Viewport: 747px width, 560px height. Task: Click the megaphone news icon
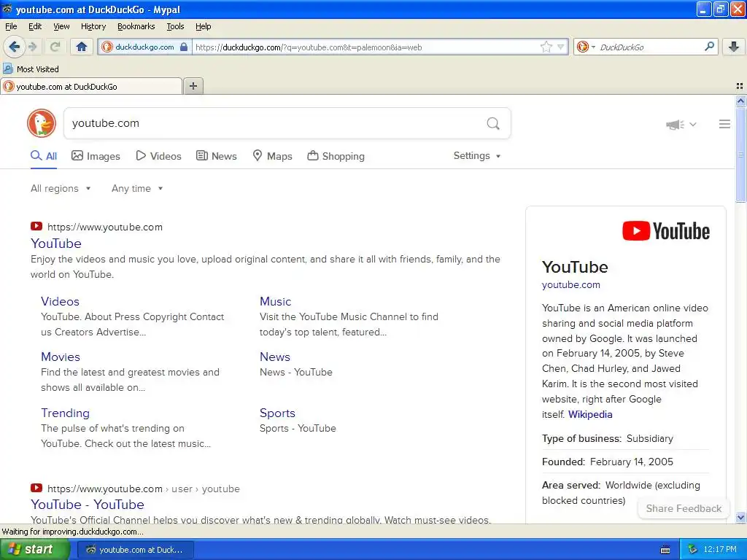(x=675, y=124)
